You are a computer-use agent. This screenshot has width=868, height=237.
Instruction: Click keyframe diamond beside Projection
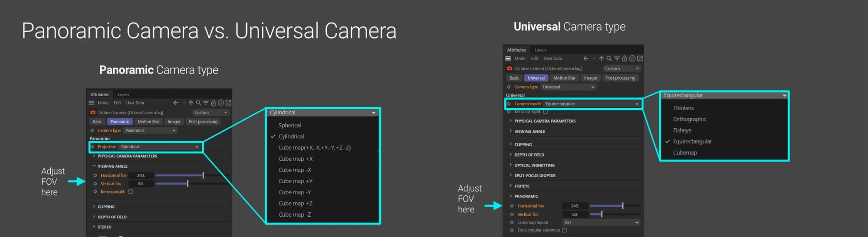coord(92,147)
